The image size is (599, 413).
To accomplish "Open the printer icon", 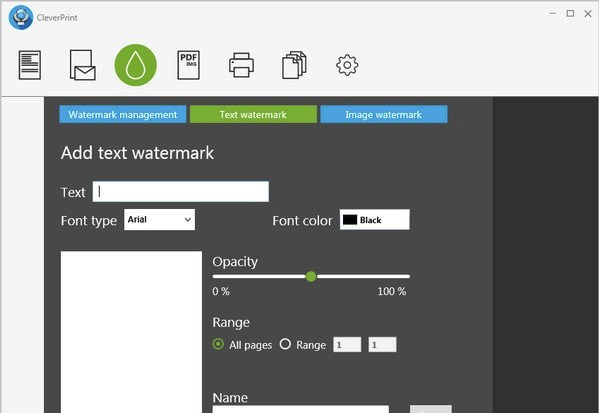I will tap(241, 65).
